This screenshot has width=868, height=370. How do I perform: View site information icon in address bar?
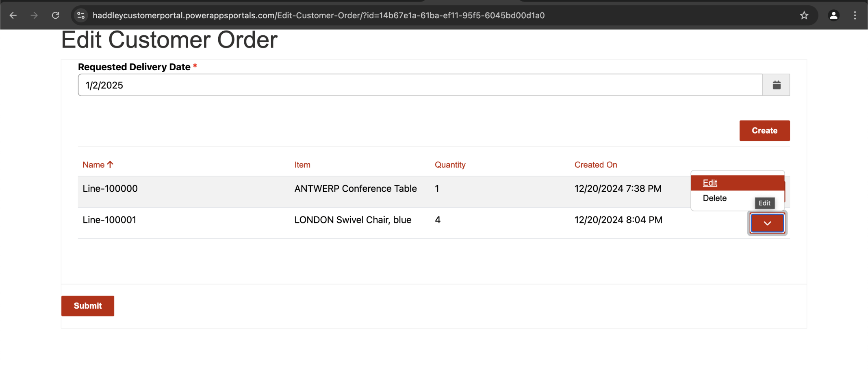point(81,15)
